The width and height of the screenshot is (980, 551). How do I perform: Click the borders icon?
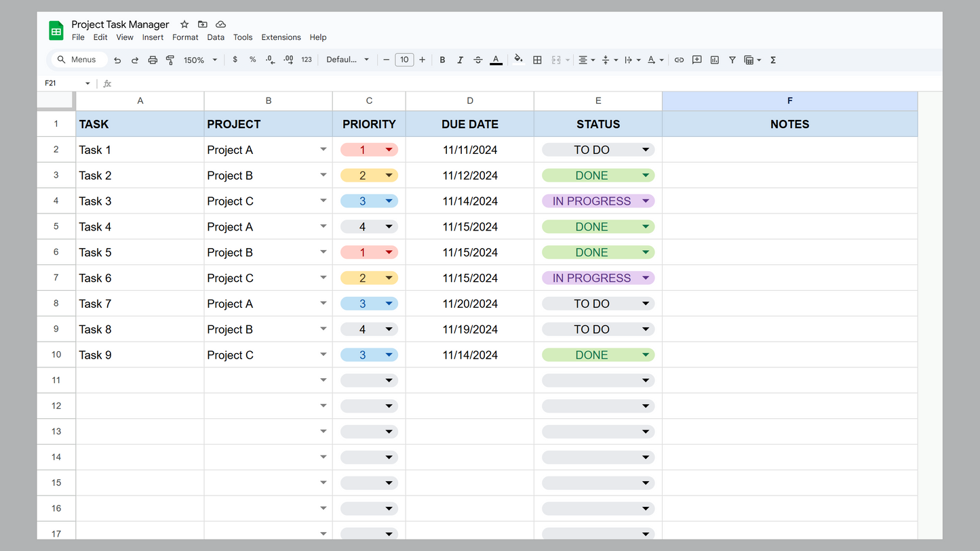(x=537, y=60)
